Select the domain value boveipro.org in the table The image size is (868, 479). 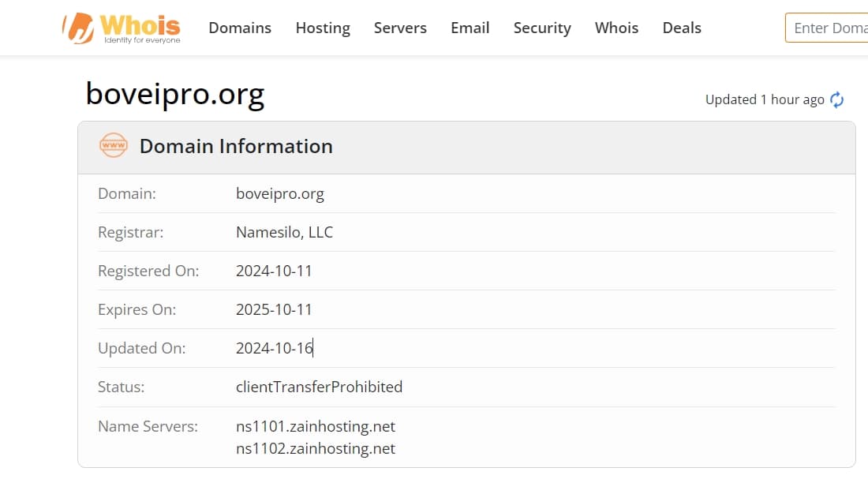coord(280,194)
